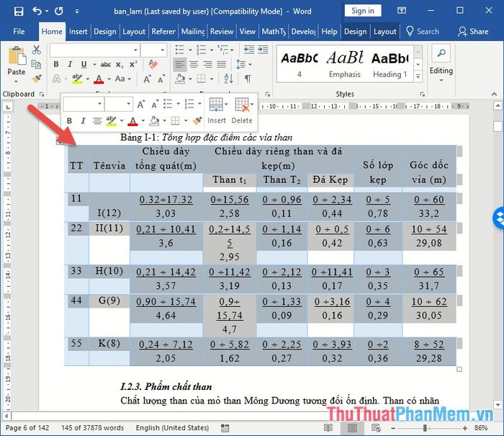The image size is (504, 436).
Task: Apply ribbon text highlight color
Action: 77,79
